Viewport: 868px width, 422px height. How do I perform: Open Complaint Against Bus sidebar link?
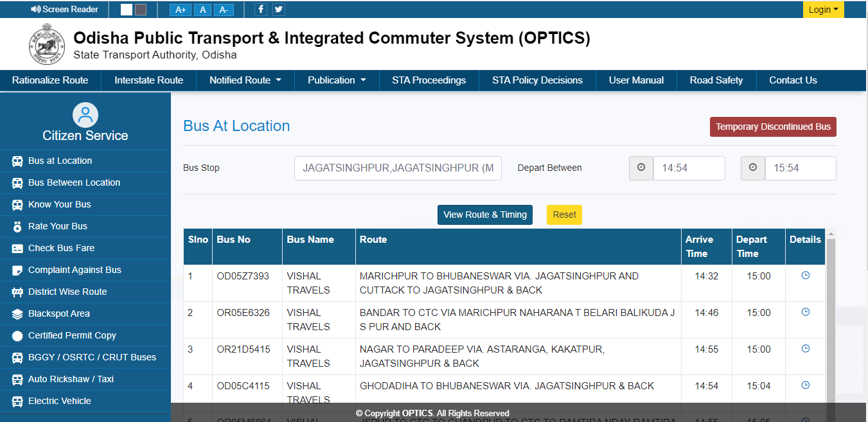pos(85,270)
